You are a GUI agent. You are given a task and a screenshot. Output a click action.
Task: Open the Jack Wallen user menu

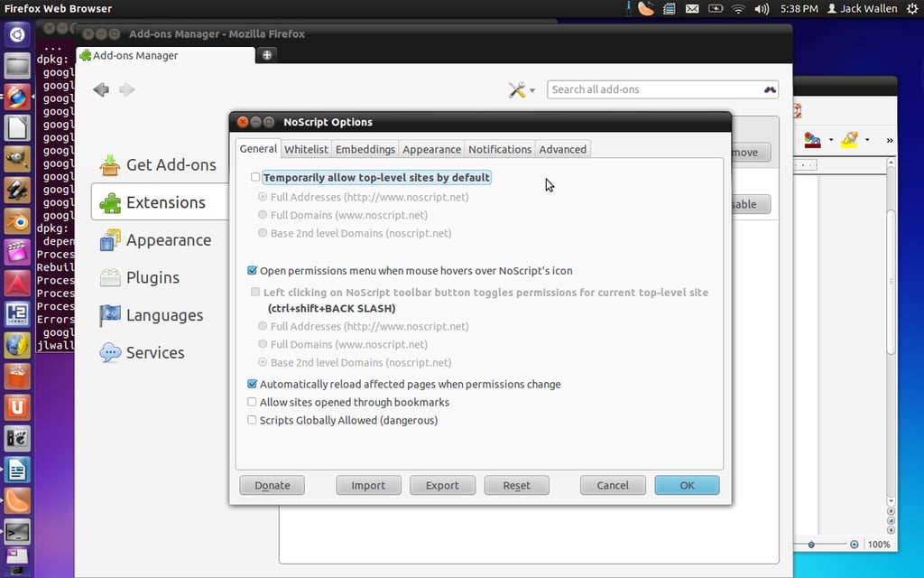[x=862, y=9]
